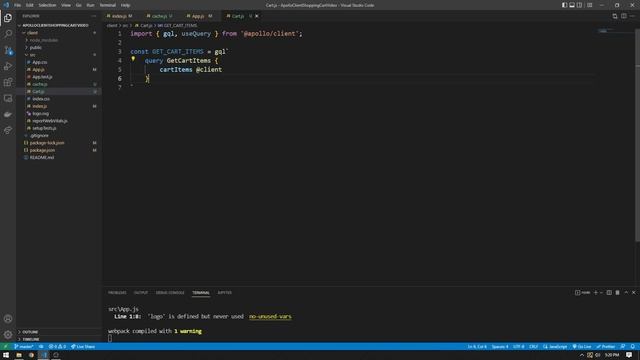This screenshot has width=640, height=360.
Task: Click the feedback icon in status bar
Action: (x=623, y=347)
